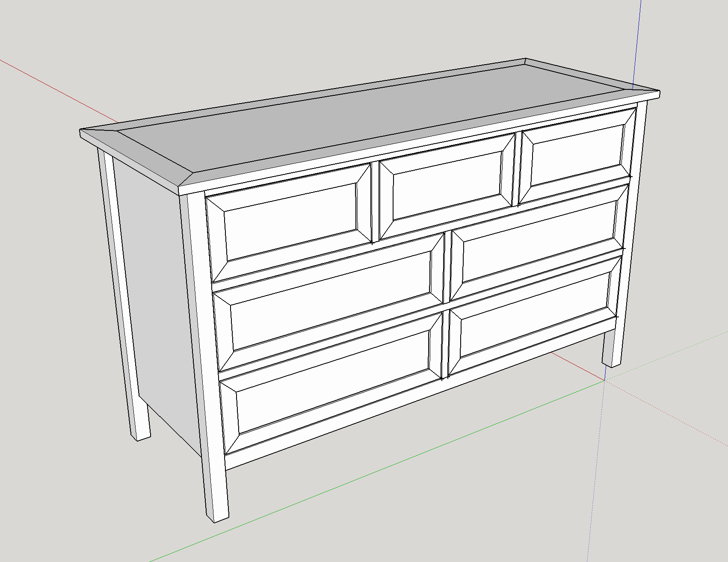Image resolution: width=728 pixels, height=562 pixels.
Task: Select the top-right small drawer front panel
Action: [577, 156]
